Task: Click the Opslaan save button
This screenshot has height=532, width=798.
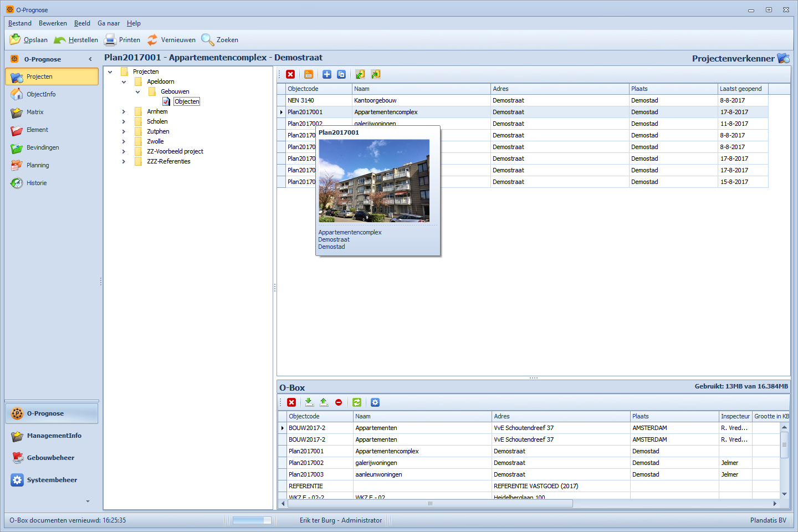Action: tap(29, 39)
